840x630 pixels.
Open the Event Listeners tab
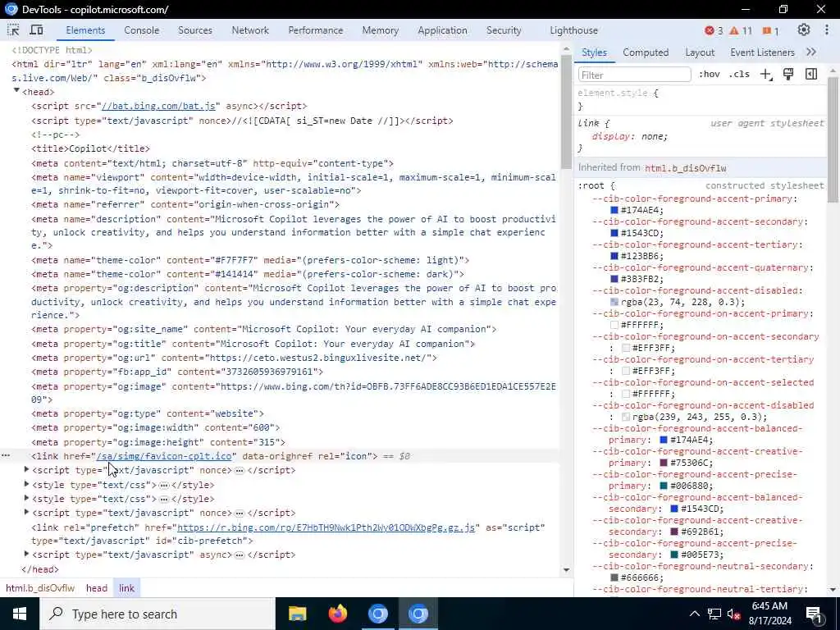point(762,52)
